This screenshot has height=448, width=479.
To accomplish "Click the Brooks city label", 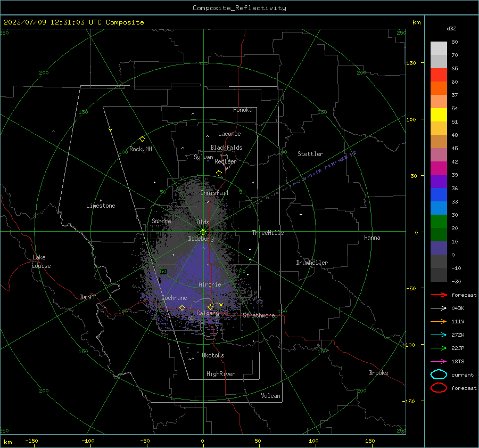I will pos(378,373).
